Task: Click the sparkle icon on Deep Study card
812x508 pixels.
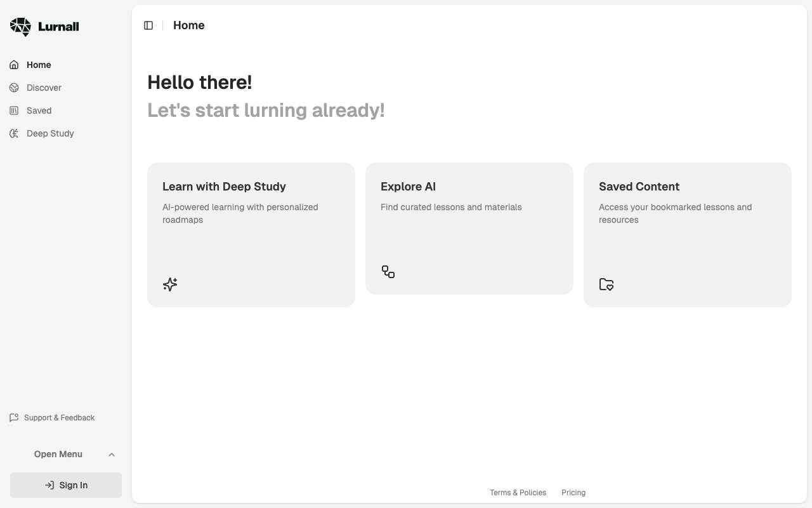Action: pyautogui.click(x=170, y=284)
